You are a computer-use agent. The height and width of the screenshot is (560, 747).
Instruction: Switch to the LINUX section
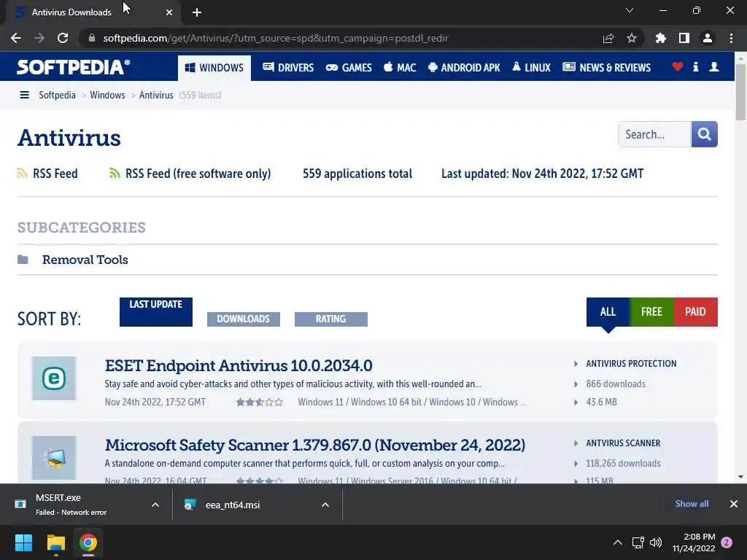(x=532, y=68)
